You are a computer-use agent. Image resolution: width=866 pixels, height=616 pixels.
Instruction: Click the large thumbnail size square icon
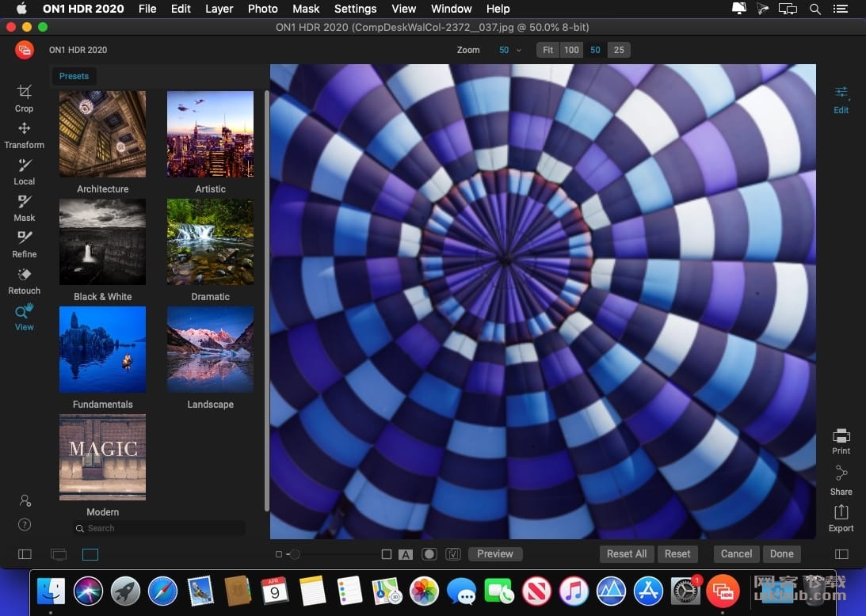coord(387,554)
